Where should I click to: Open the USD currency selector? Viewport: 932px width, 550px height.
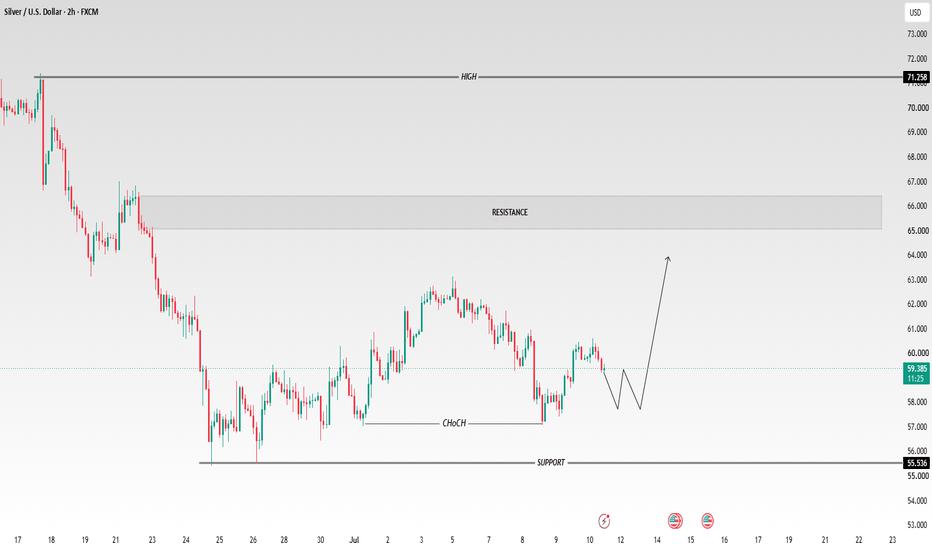915,12
